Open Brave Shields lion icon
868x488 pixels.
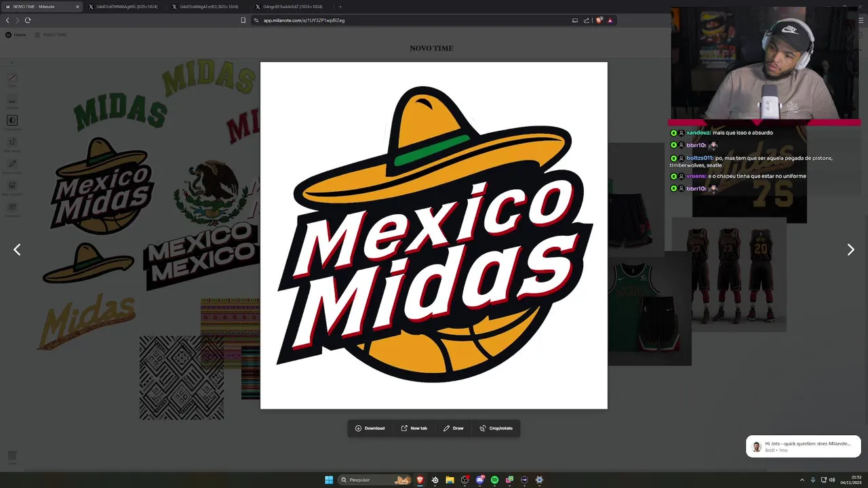(x=599, y=20)
